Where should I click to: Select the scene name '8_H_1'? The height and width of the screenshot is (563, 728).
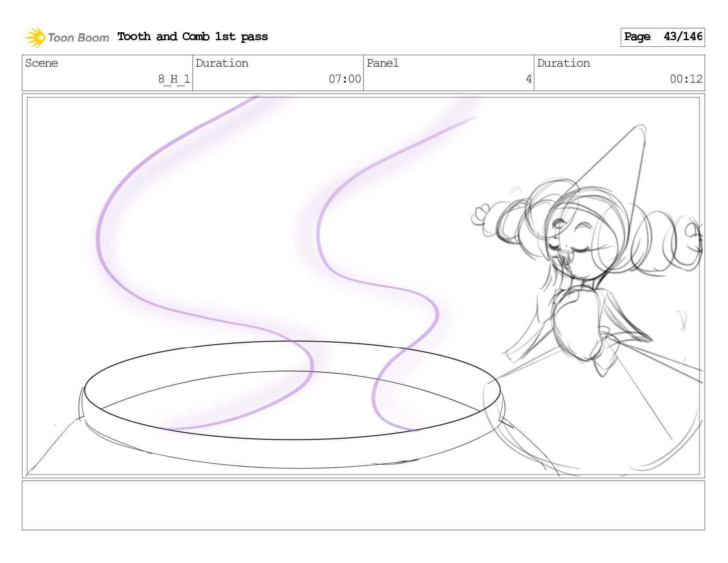pyautogui.click(x=174, y=79)
